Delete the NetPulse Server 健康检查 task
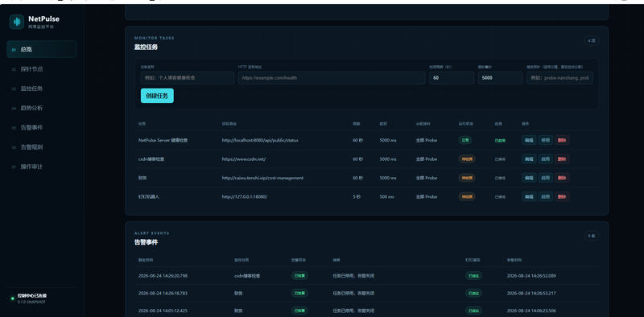Image resolution: width=644 pixels, height=317 pixels. click(x=562, y=140)
